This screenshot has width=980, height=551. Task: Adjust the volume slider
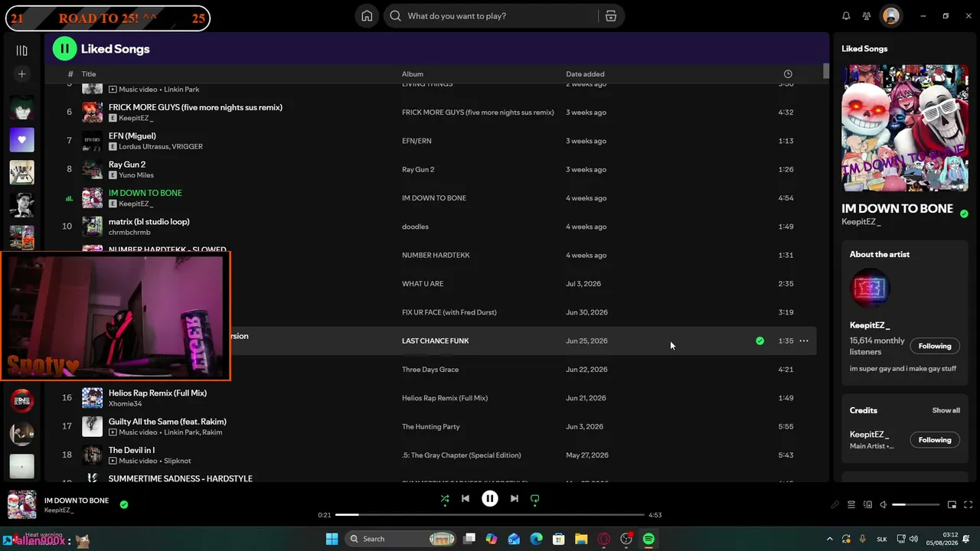click(x=916, y=505)
